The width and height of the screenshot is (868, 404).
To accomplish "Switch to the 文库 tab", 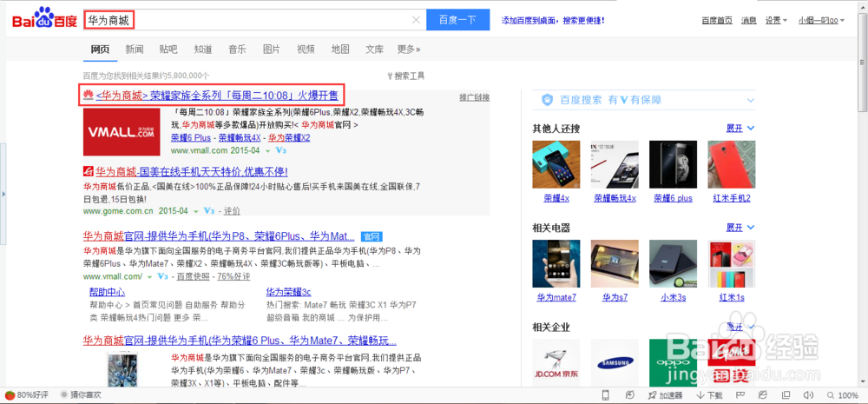I will 375,50.
